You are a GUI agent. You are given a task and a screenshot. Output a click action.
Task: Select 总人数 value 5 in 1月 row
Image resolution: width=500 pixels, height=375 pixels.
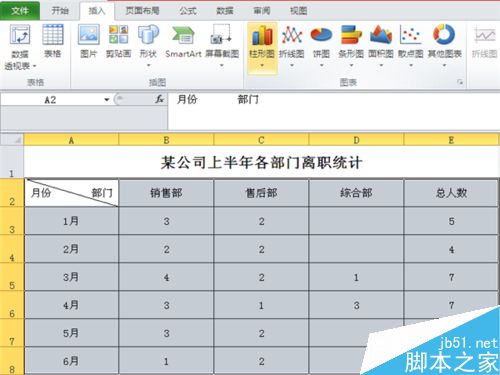(x=451, y=221)
